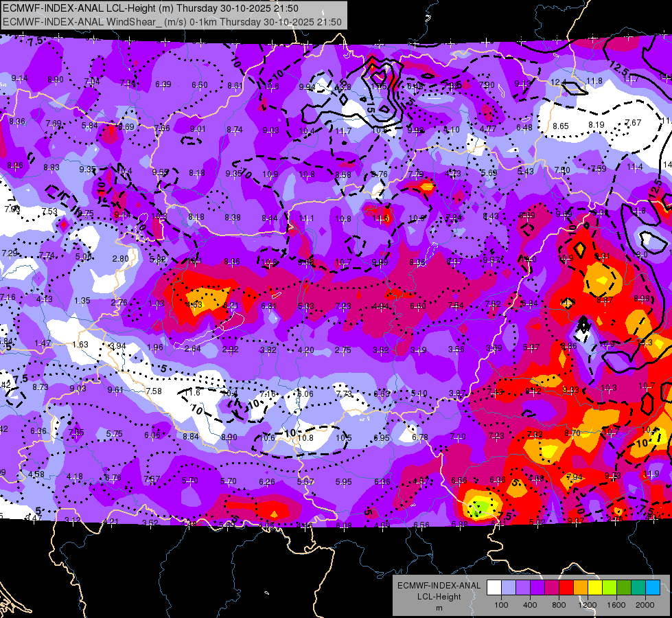Click the wind shear value '1.63'

tap(80, 345)
